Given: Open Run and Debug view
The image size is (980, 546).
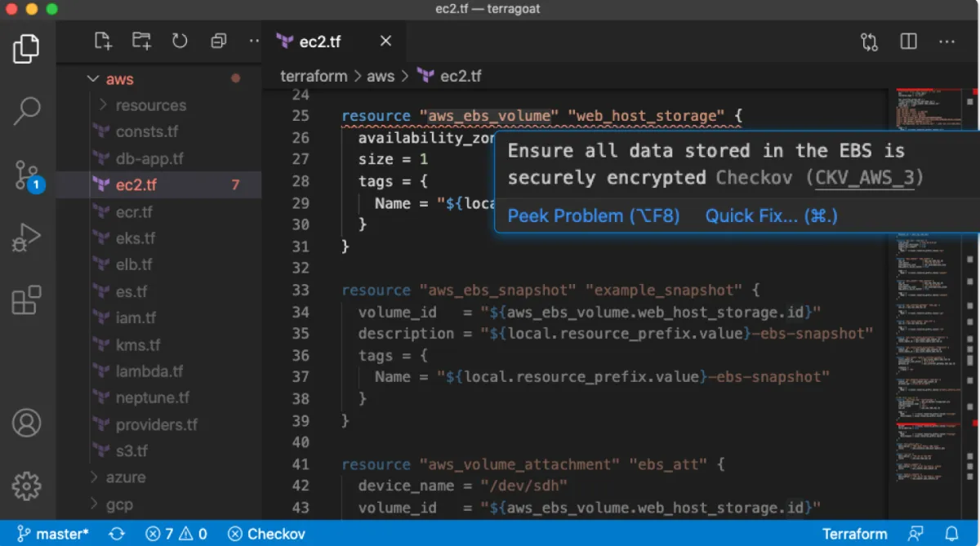Looking at the screenshot, I should click(x=26, y=237).
